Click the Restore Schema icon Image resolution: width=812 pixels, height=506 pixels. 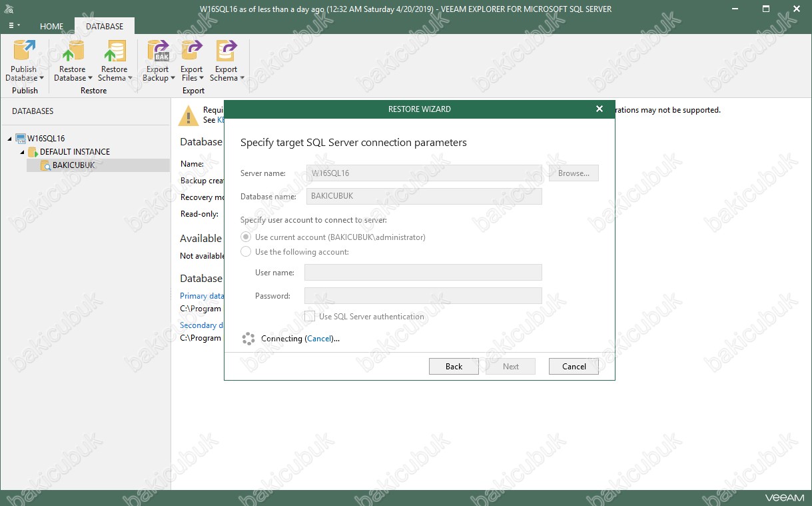(114, 51)
